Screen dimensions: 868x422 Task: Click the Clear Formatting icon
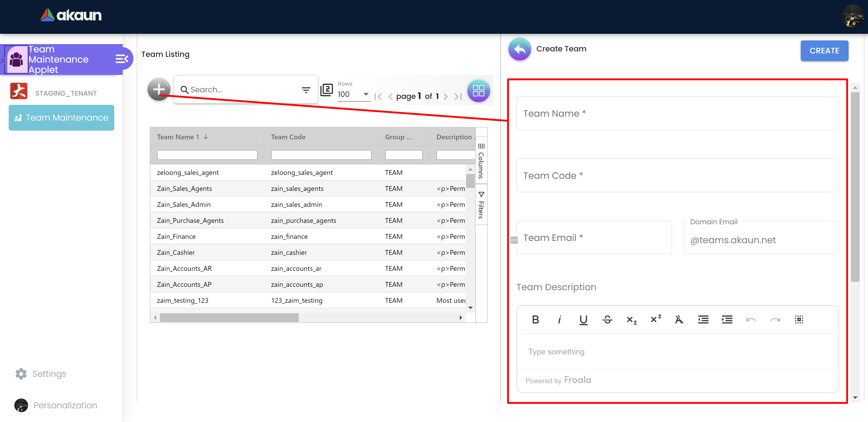[679, 319]
